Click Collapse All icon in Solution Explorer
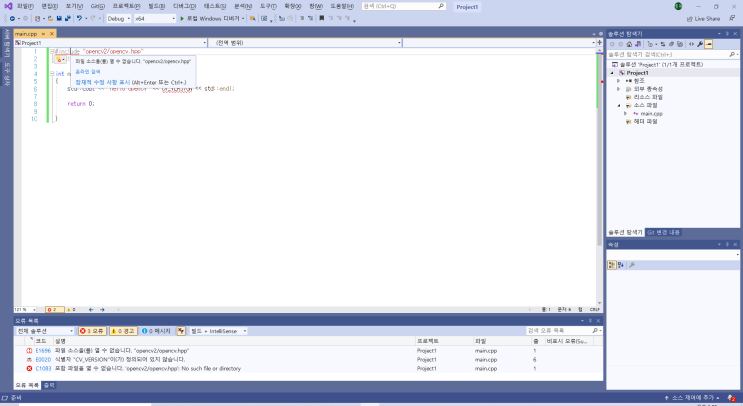Viewport: 743px width, 406px height. 671,44
